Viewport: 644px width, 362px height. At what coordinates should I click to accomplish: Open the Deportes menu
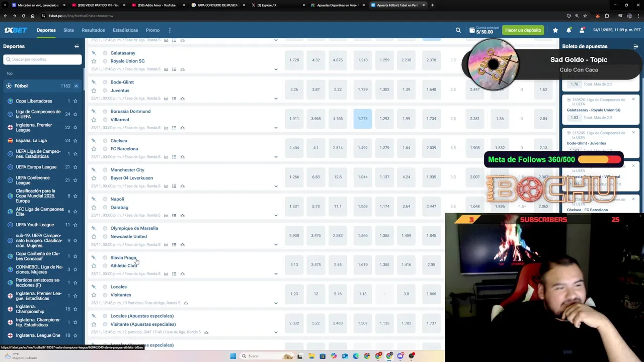46,30
